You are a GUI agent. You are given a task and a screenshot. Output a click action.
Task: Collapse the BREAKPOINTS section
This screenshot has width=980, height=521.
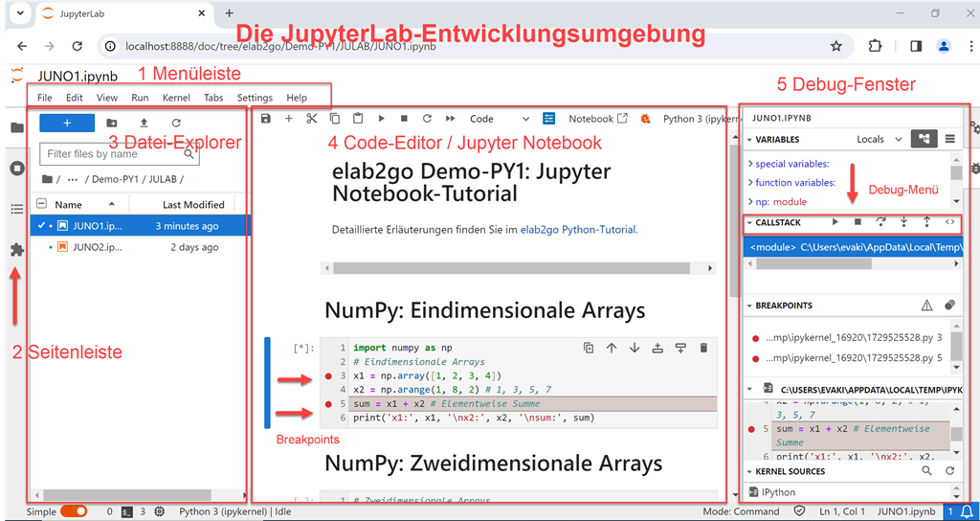point(750,306)
